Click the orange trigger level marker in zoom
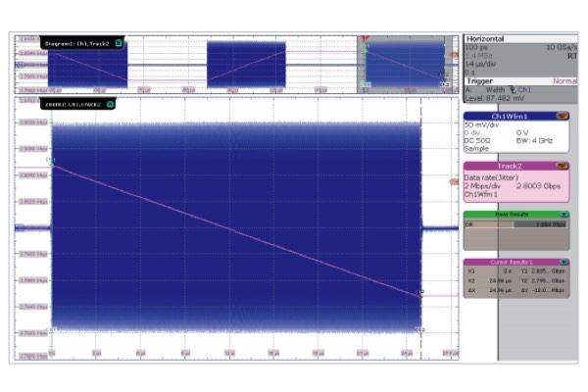The height and width of the screenshot is (392, 588). tap(454, 182)
